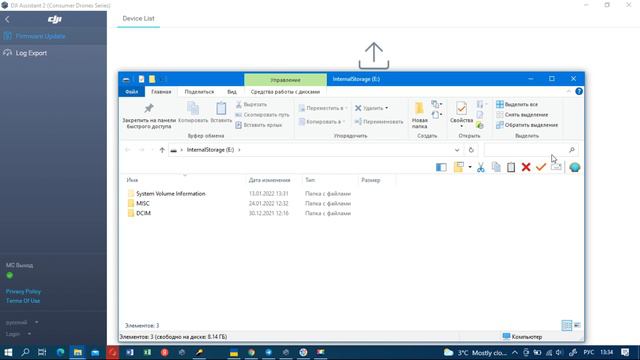The width and height of the screenshot is (640, 360).
Task: Collapse the Explorer ribbon with the chevron
Action: pyautogui.click(x=569, y=91)
